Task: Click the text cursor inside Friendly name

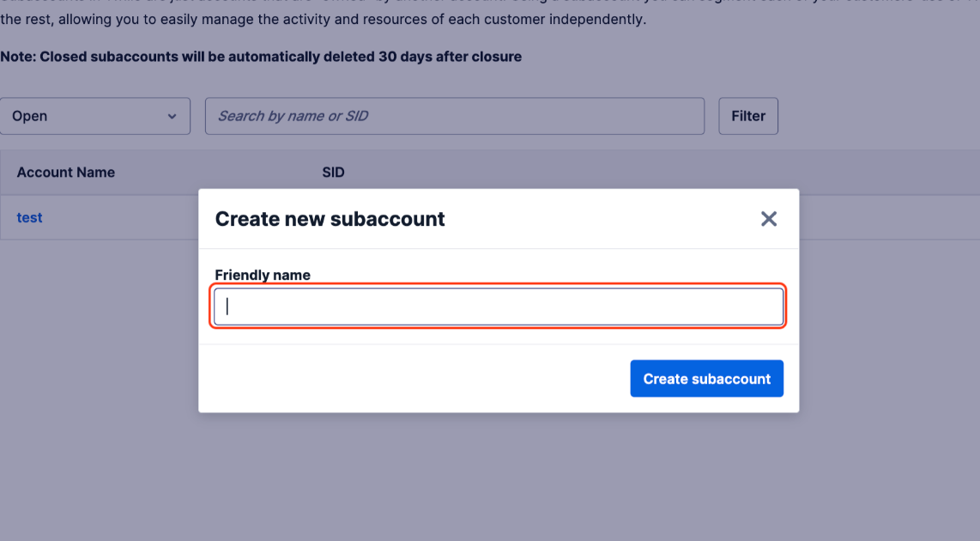Action: click(x=227, y=307)
